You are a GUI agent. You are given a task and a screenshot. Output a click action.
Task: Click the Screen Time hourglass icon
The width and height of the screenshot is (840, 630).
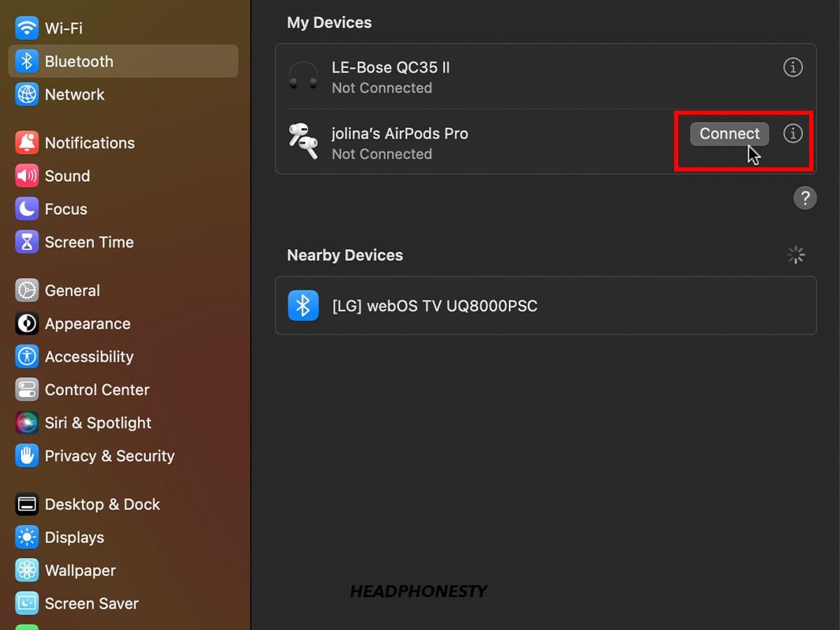tap(27, 242)
